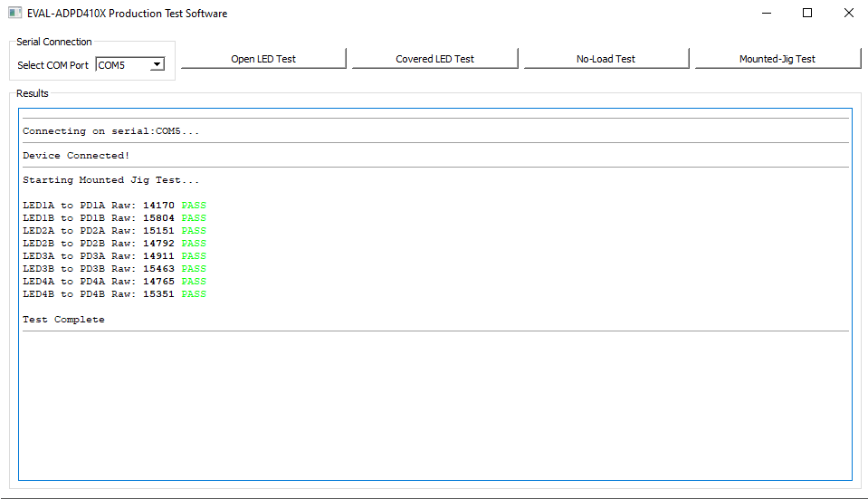Launch the No-Load Test
Image resolution: width=868 pixels, height=499 pixels.
(x=606, y=59)
